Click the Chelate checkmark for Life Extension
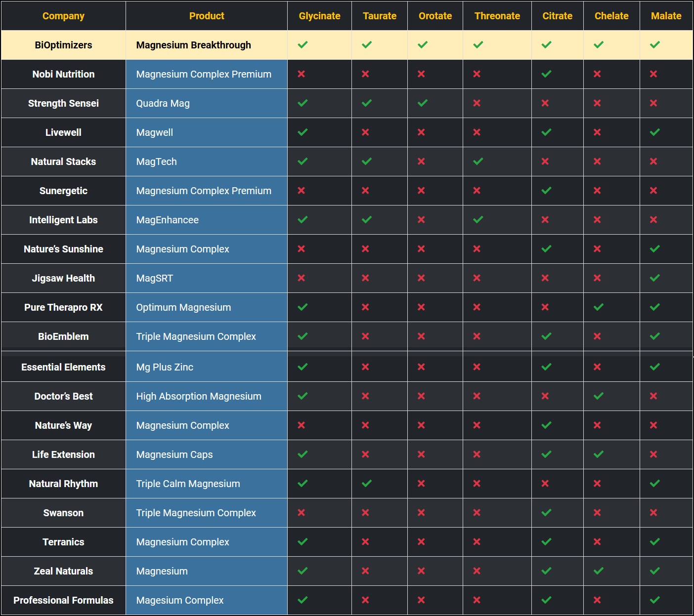694x616 pixels. [x=599, y=454]
